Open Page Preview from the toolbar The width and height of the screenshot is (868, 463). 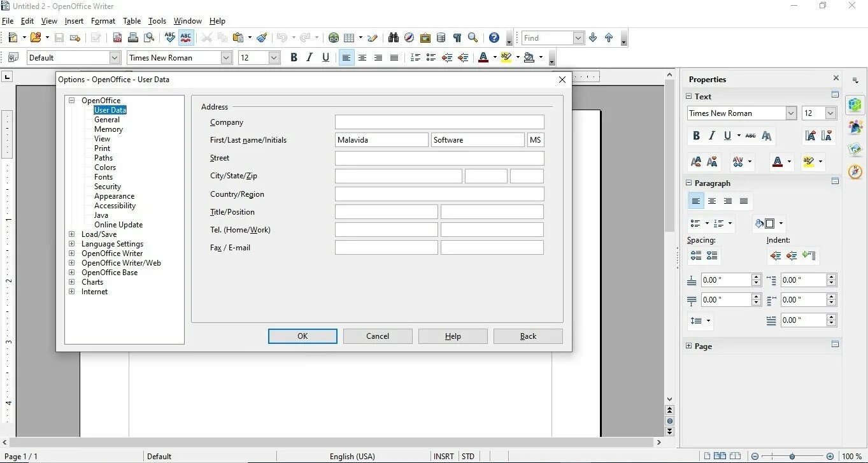point(149,38)
